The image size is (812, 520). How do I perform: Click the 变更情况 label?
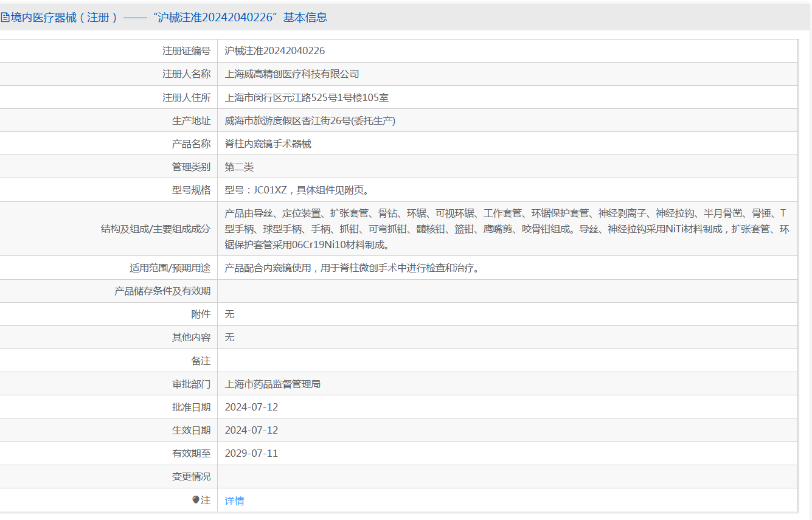point(191,476)
